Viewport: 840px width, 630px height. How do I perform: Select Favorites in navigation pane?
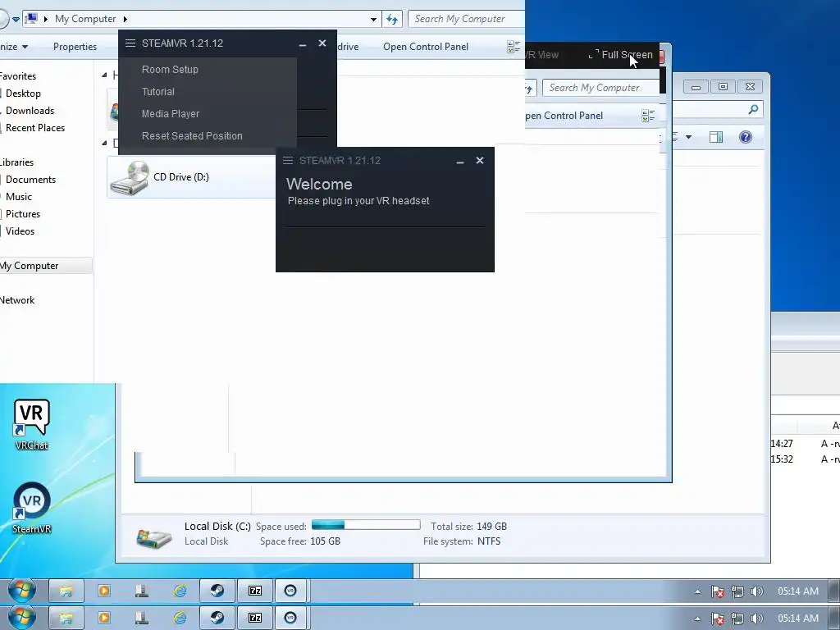18,76
